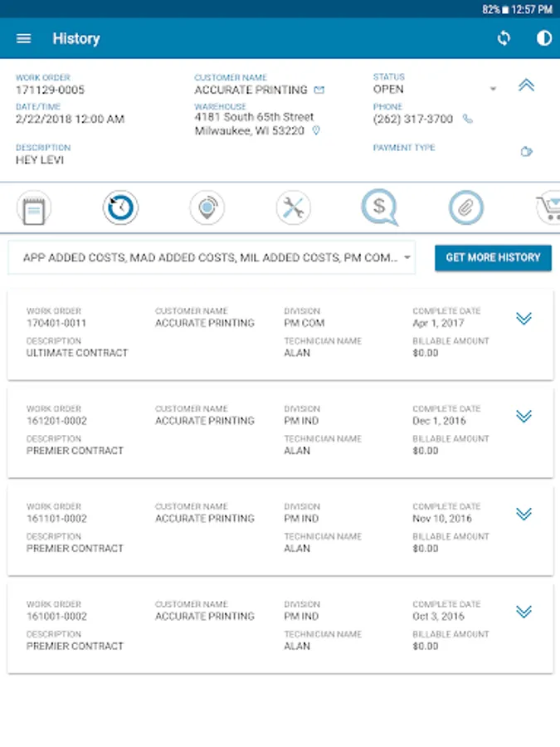
Task: Open the division filter dropdown
Action: click(x=212, y=258)
